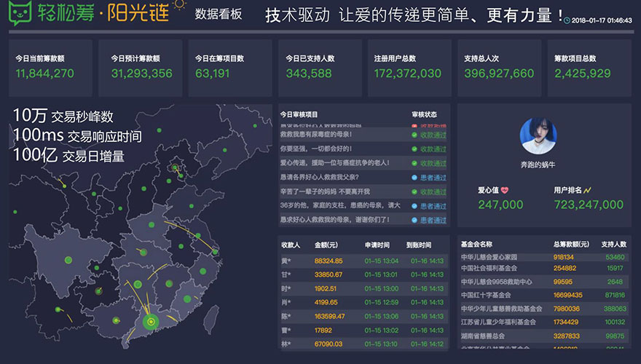This screenshot has width=641, height=364.
Task: Open the 今日已支持人数 card 343,588
Action: tap(320, 68)
